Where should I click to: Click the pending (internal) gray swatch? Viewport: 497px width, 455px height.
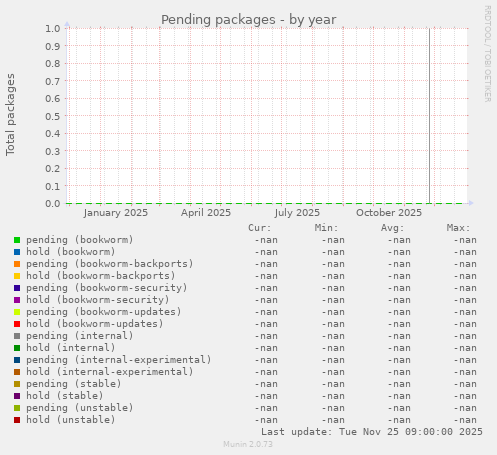[17, 336]
